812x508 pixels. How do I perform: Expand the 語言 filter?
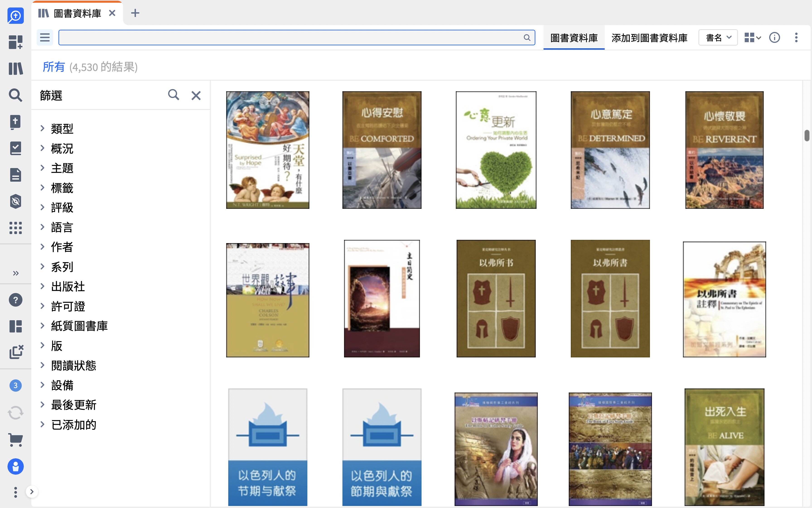tap(42, 227)
